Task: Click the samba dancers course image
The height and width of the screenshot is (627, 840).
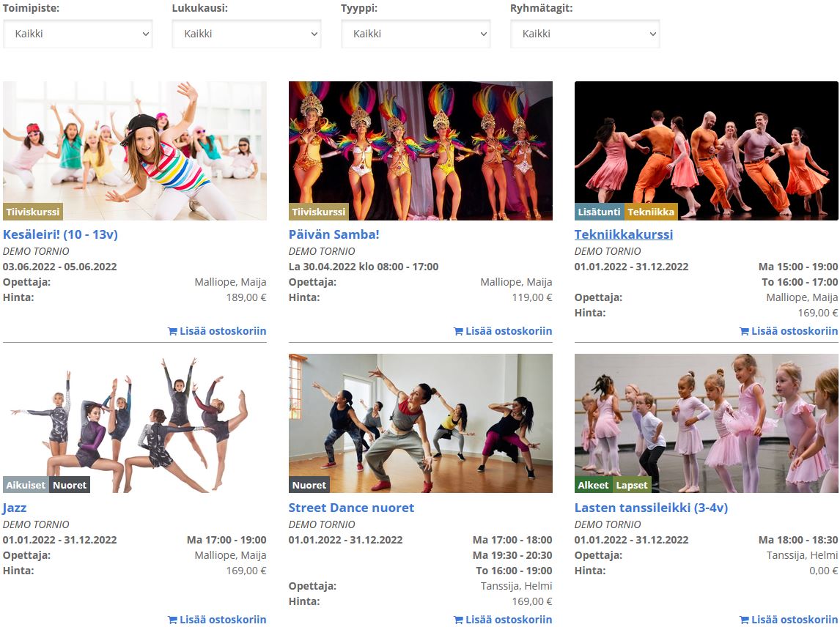Action: coord(420,150)
